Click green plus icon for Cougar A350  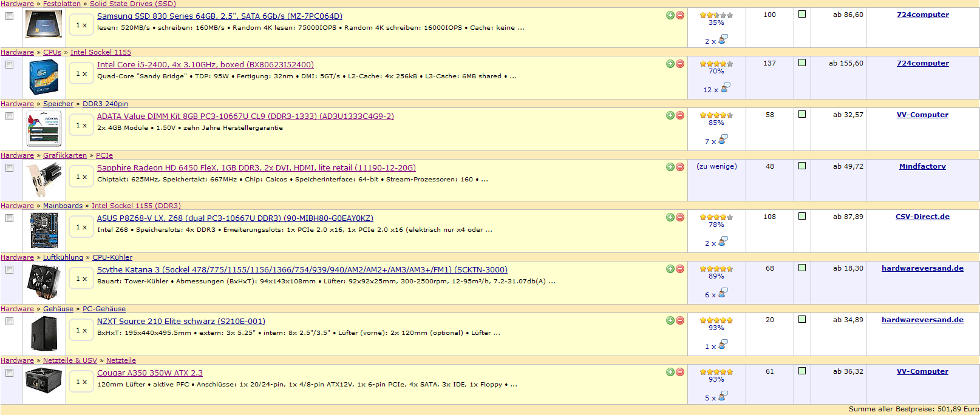[670, 372]
